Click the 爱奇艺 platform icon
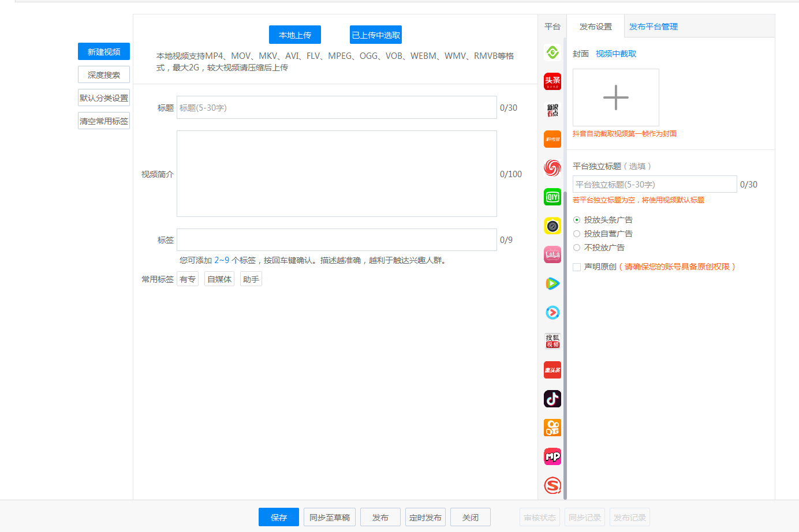This screenshot has height=532, width=799. (552, 197)
